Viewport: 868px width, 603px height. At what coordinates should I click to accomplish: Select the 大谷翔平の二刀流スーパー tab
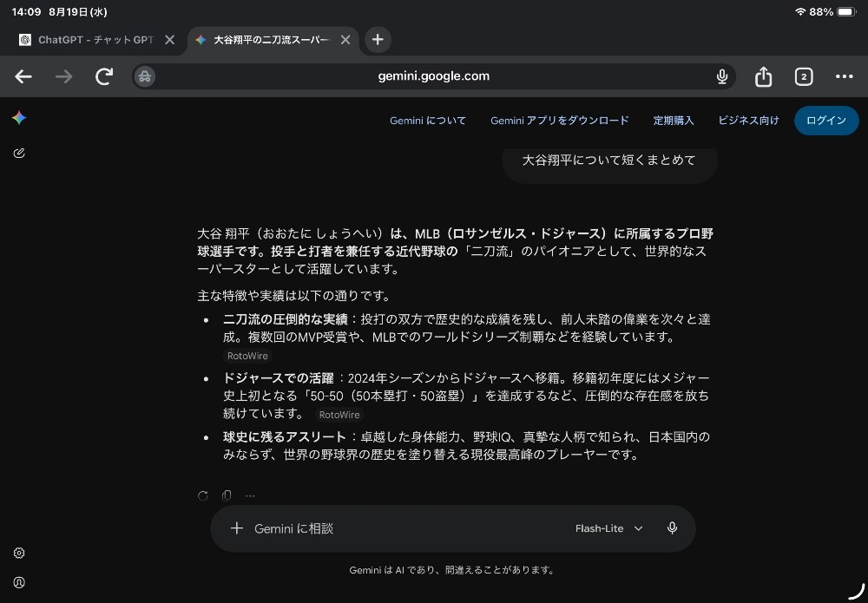[271, 40]
